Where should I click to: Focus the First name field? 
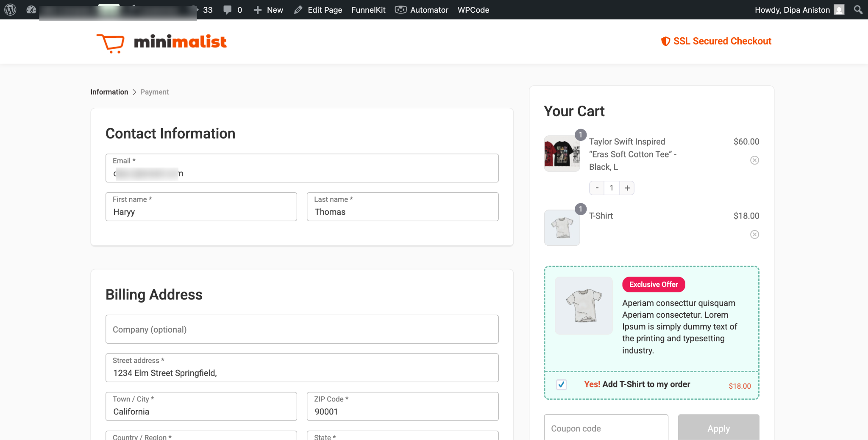click(201, 207)
